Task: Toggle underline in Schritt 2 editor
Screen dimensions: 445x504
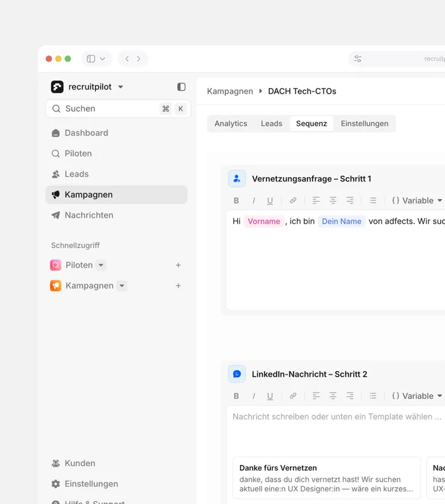Action: point(270,396)
